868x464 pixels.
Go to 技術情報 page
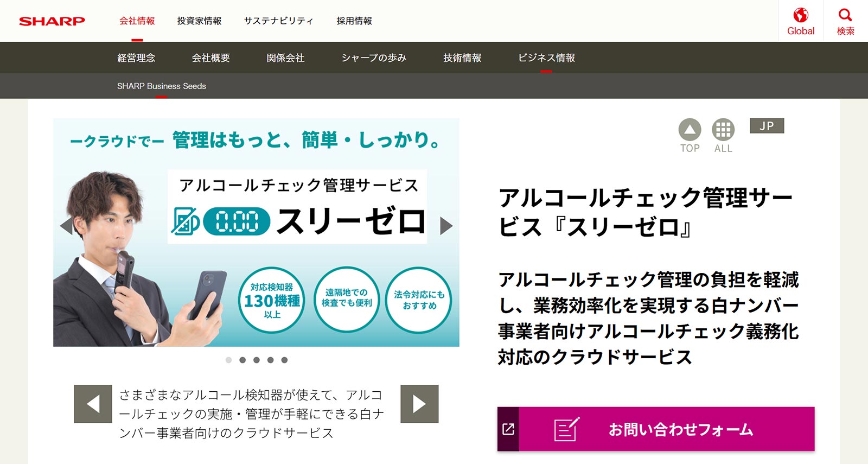coord(462,58)
